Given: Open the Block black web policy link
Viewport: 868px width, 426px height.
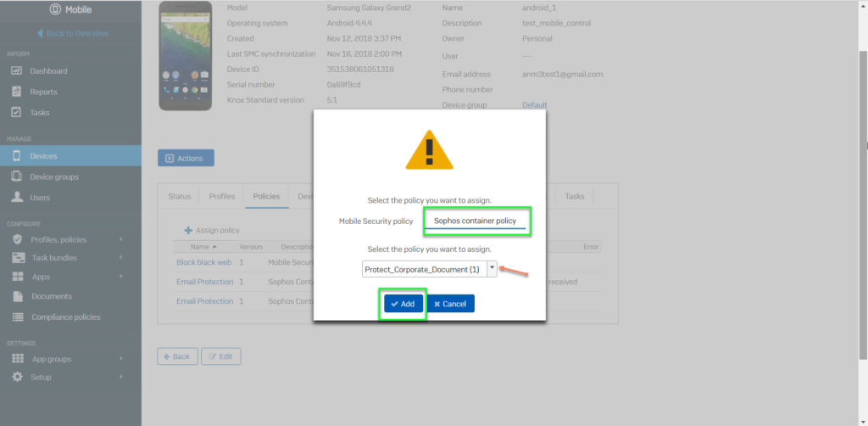Looking at the screenshot, I should 203,262.
